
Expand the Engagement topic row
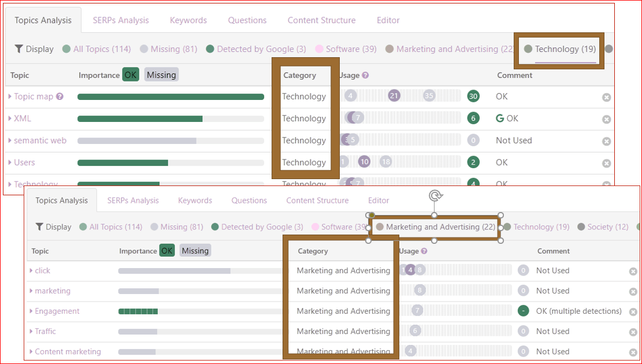point(31,311)
